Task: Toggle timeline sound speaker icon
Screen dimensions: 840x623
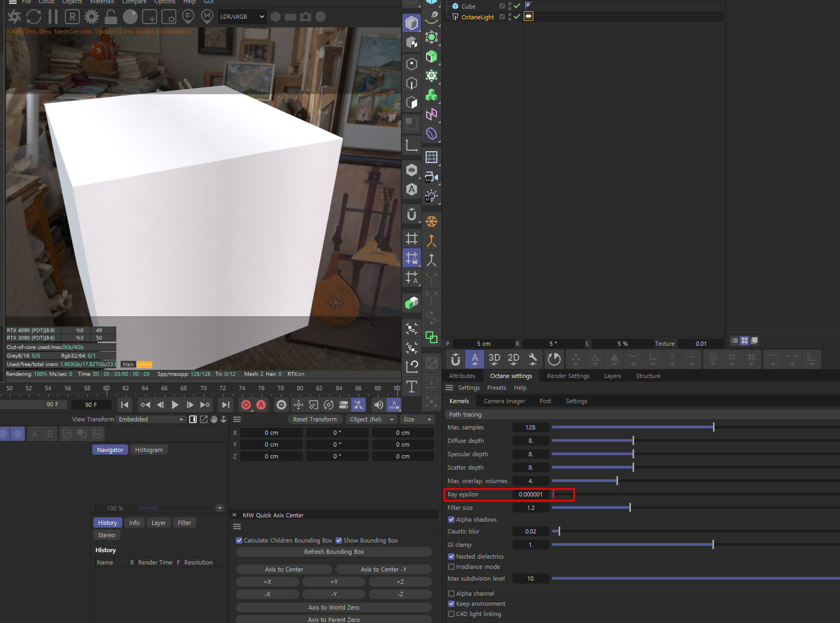Action: coord(378,405)
